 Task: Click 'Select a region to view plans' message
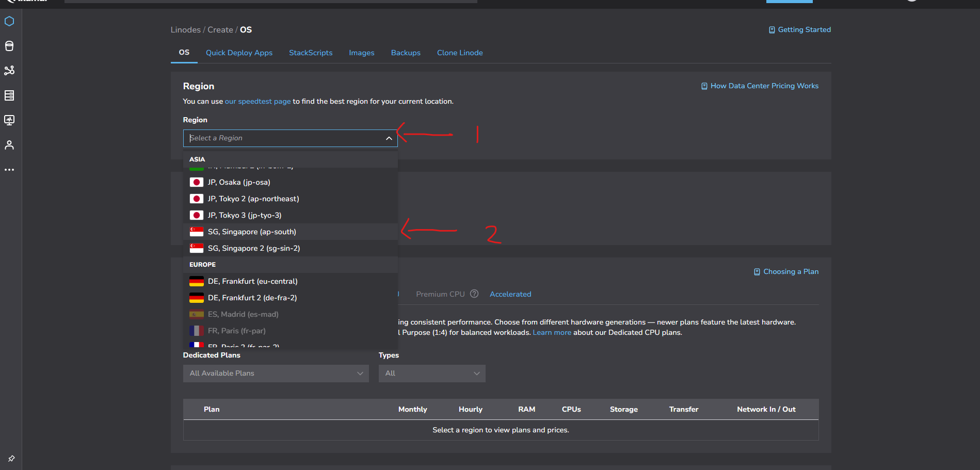[x=501, y=430]
